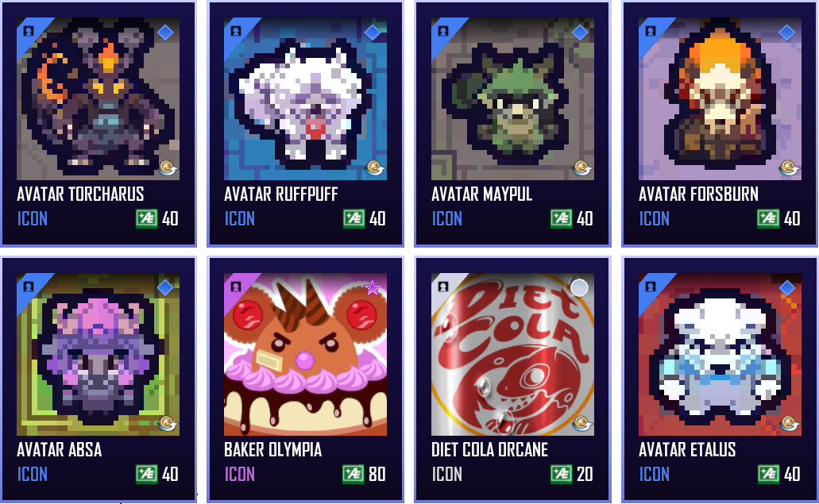Choose the Avatar Forsburn icon artwork
The image size is (819, 504).
(x=720, y=99)
